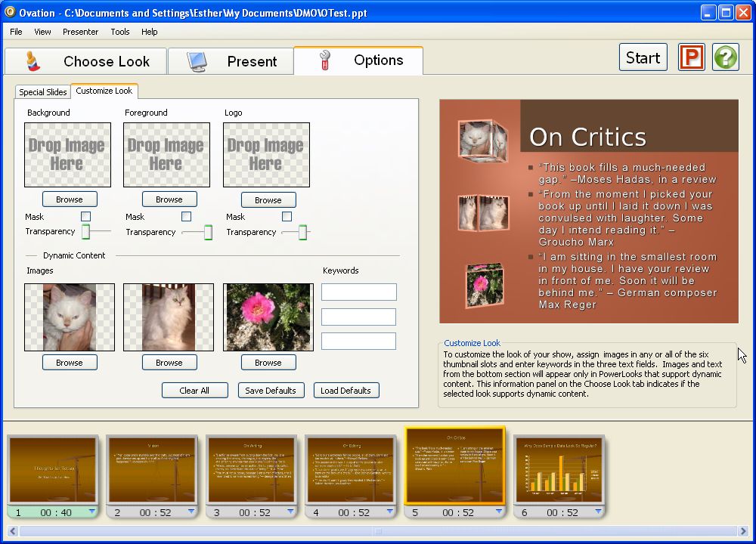Open the Presenter menu
Image resolution: width=756 pixels, height=544 pixels.
click(80, 32)
